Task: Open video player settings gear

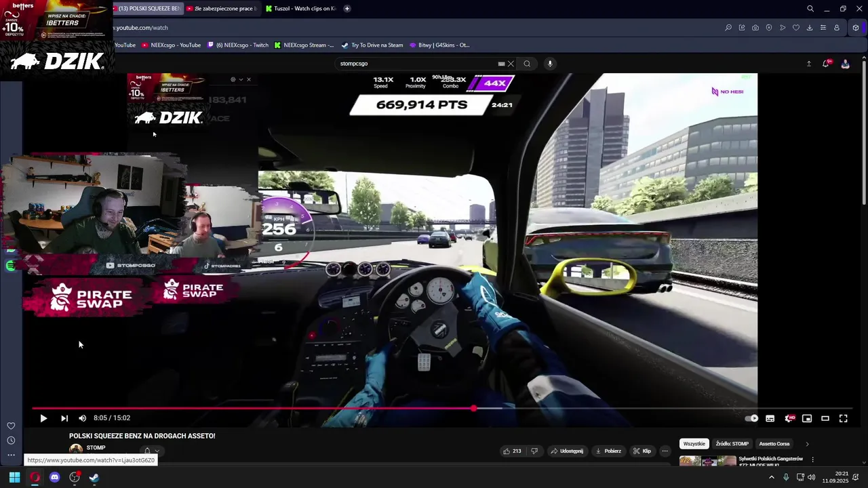Action: [x=789, y=418]
